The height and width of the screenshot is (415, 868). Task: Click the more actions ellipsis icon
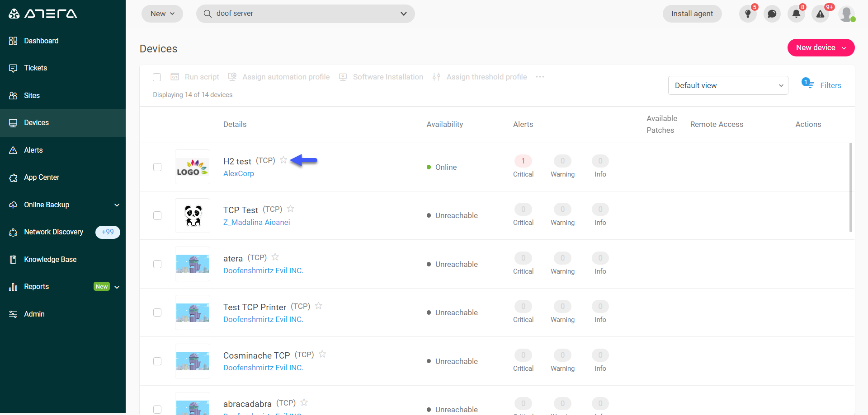point(540,77)
